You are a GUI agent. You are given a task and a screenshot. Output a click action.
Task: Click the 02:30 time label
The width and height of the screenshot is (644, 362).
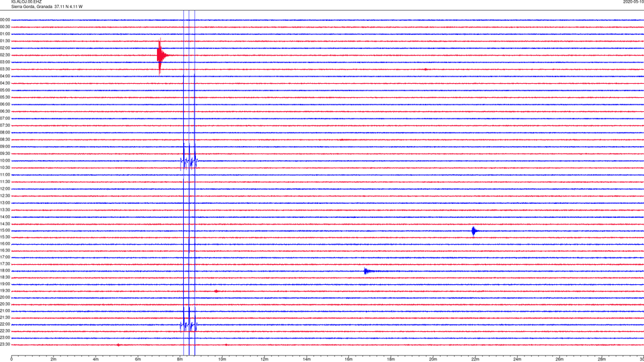coord(5,56)
